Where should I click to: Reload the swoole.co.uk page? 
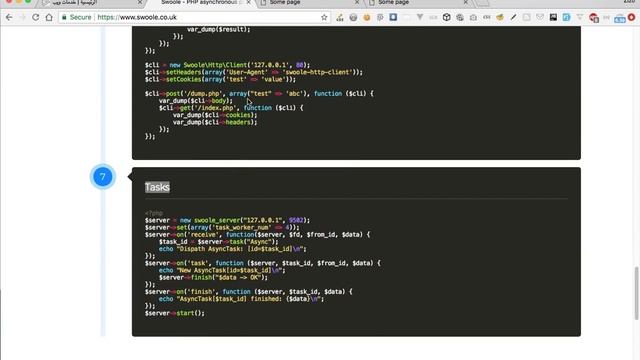36,18
